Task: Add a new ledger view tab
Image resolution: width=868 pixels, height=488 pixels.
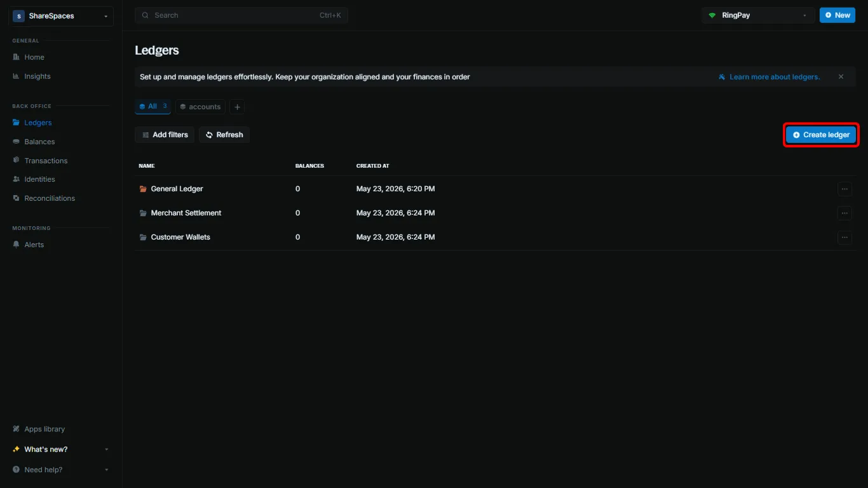Action: point(237,107)
